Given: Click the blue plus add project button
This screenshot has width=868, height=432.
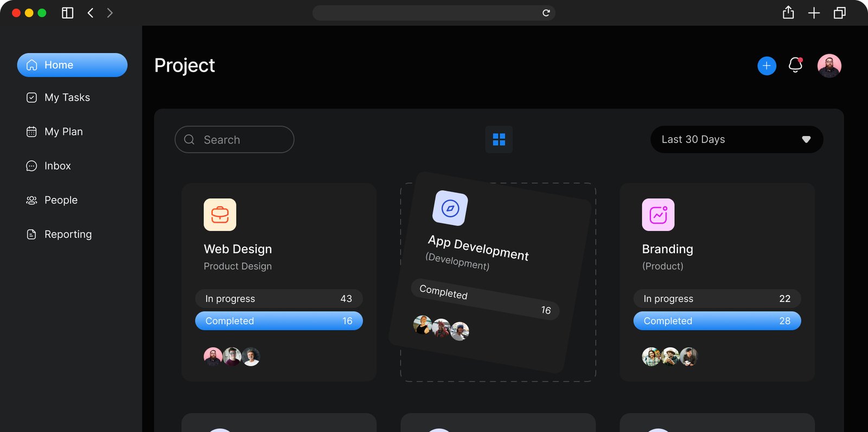Looking at the screenshot, I should [767, 66].
